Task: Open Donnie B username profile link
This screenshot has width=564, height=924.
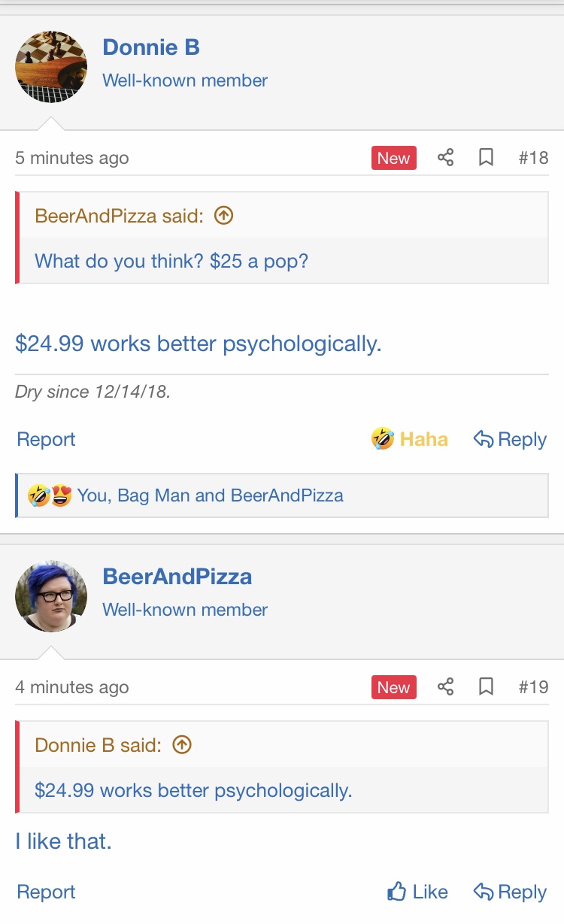Action: 151,47
